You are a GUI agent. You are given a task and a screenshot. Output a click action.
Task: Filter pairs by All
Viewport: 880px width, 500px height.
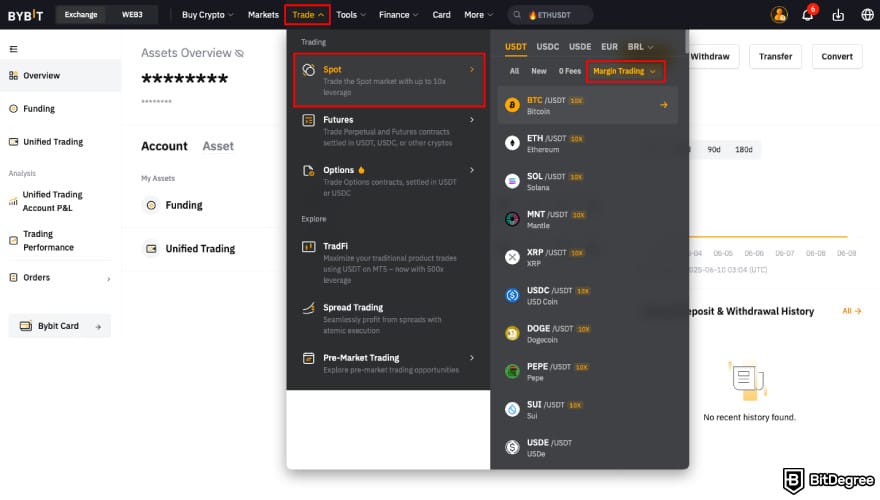point(514,71)
